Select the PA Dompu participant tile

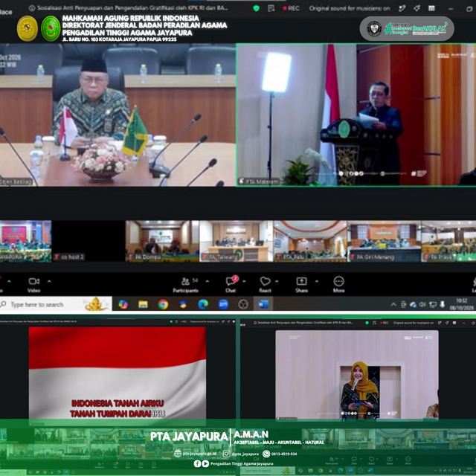tap(162, 241)
